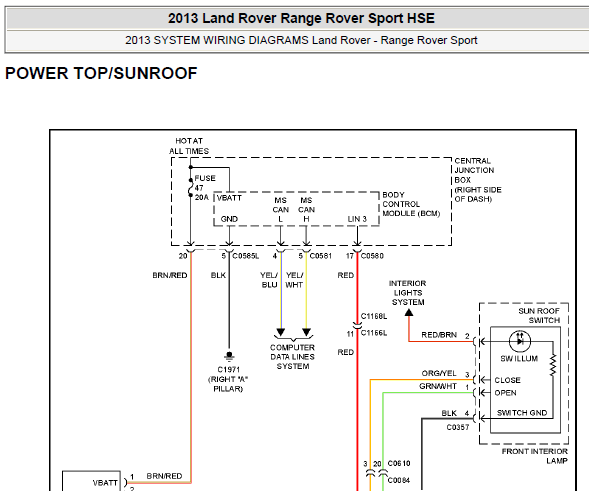Screen dimensions: 589x491
Task: Click the BRN/RED label beside the lower VBATT pin 1
Action: click(x=164, y=476)
